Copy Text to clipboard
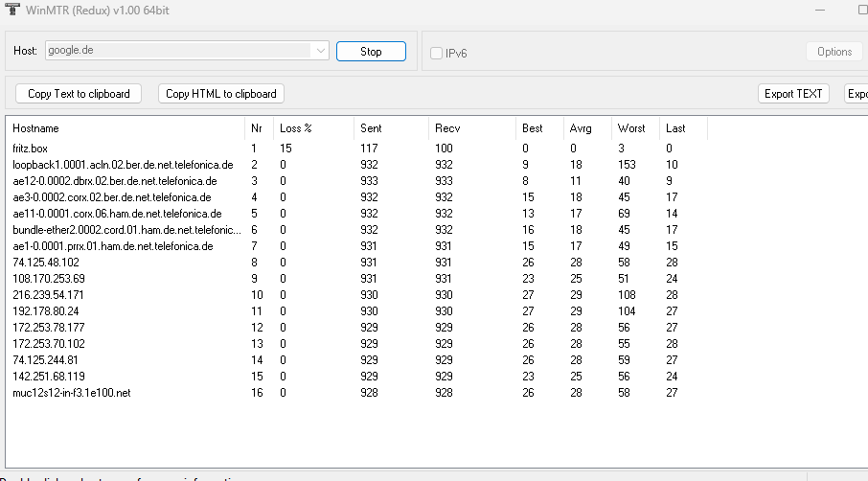 point(79,94)
